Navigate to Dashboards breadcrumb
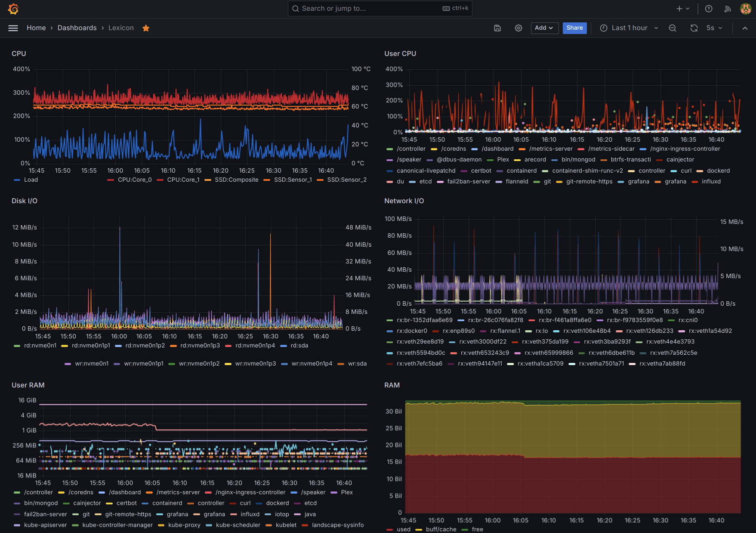 pyautogui.click(x=77, y=28)
